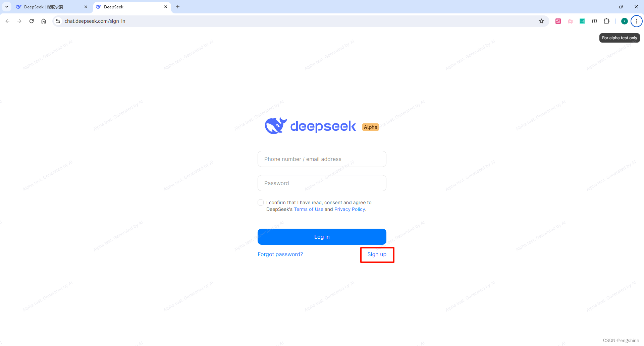Click the blue Log in button

click(x=322, y=237)
